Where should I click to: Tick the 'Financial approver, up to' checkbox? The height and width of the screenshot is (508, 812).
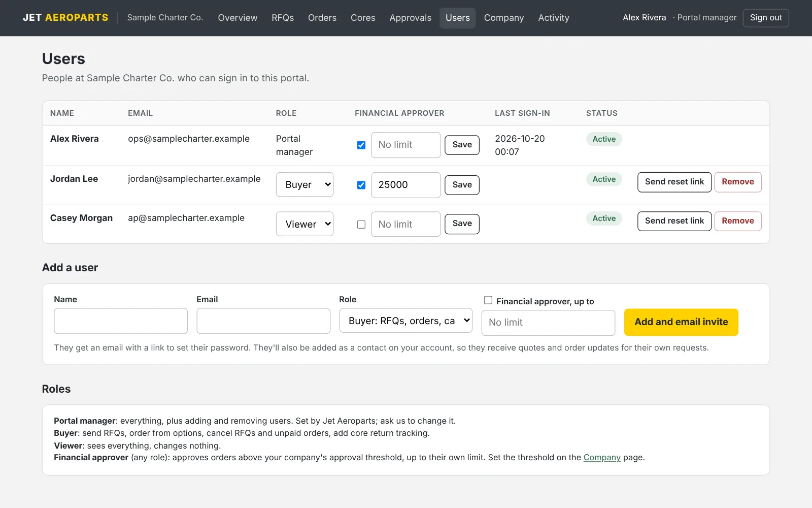pos(488,300)
